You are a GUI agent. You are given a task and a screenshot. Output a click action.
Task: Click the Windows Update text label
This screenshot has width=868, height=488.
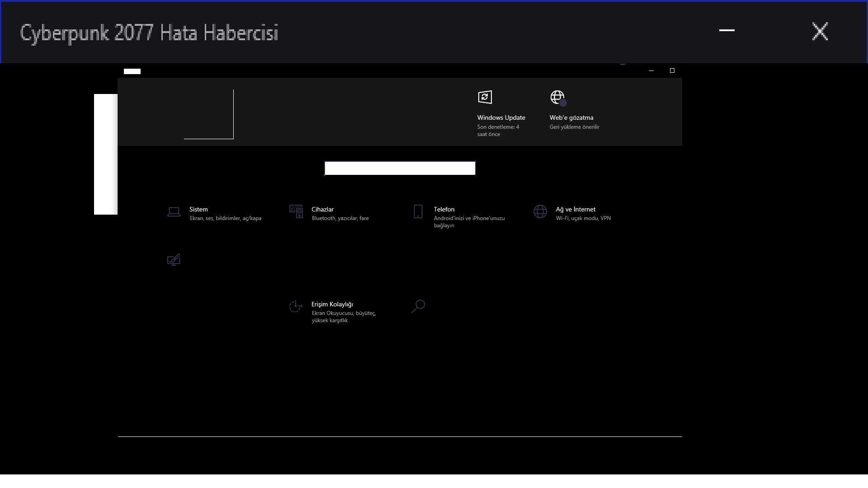pos(501,117)
